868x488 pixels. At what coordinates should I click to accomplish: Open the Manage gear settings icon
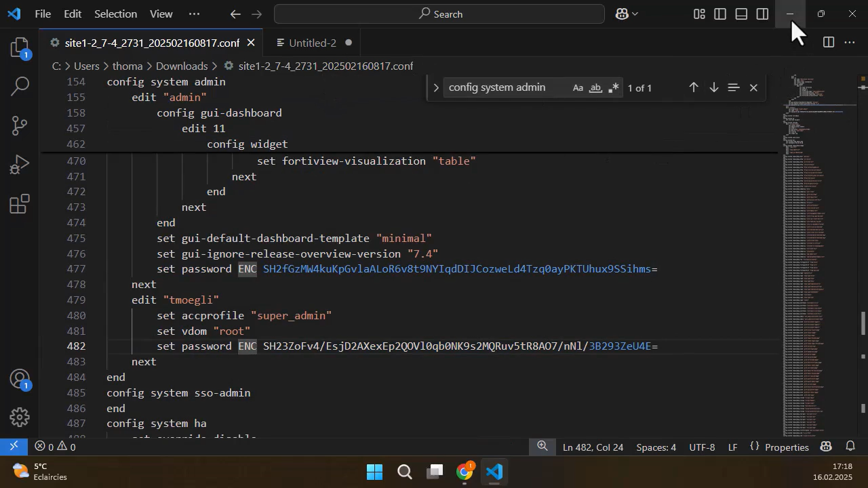pos(20,417)
